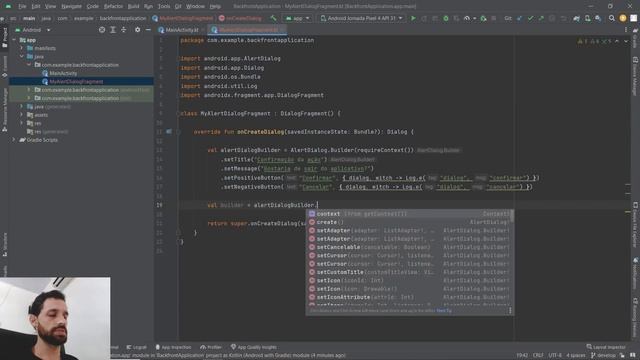Click Collapse All in project panel
The image size is (640, 360).
(x=124, y=30)
